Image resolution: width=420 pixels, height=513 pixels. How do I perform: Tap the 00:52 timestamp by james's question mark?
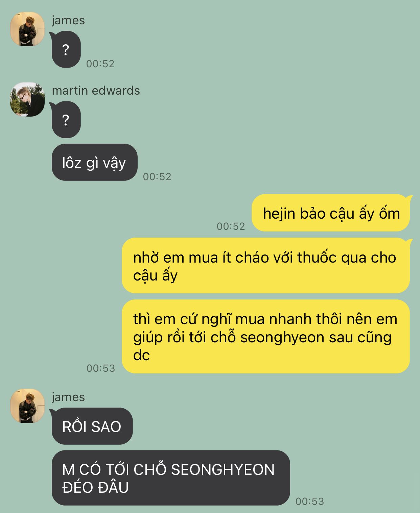[x=100, y=64]
